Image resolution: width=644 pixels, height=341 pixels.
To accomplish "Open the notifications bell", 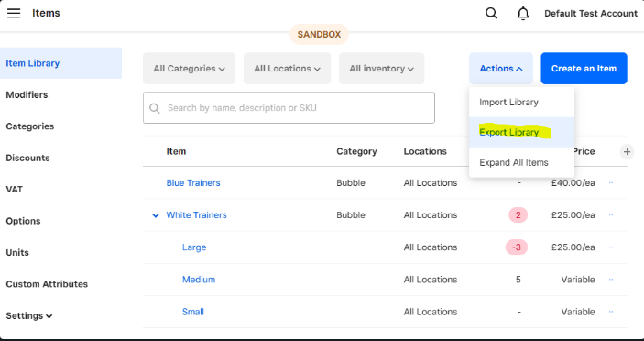I will (x=523, y=13).
